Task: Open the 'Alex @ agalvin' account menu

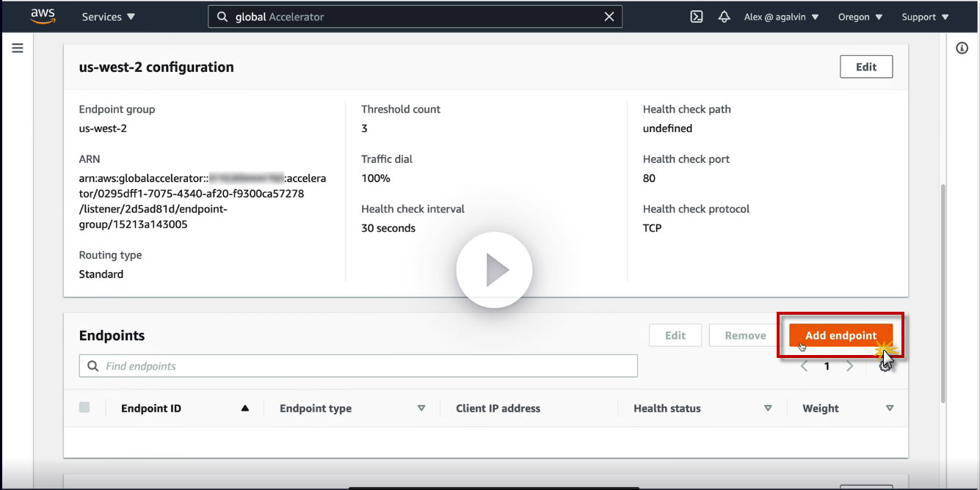Action: pyautogui.click(x=782, y=17)
